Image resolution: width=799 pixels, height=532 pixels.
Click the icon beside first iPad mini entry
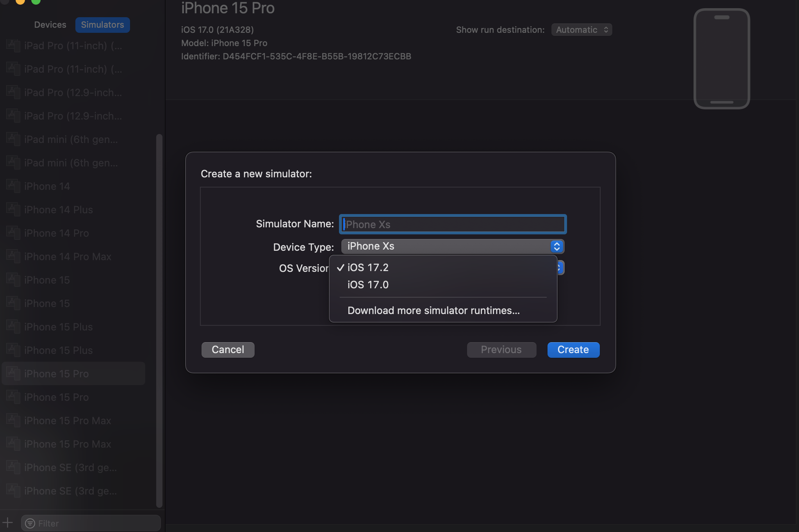[13, 139]
